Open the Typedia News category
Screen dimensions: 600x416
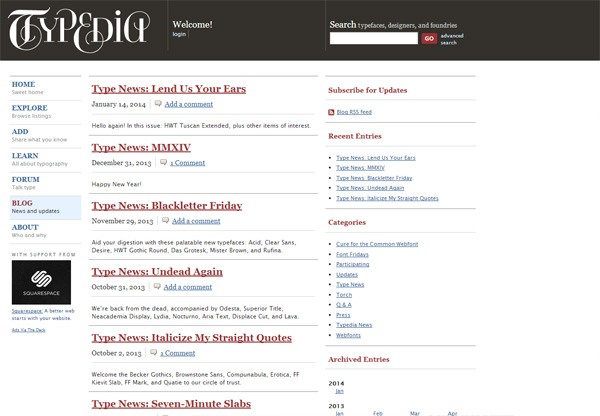click(x=354, y=325)
